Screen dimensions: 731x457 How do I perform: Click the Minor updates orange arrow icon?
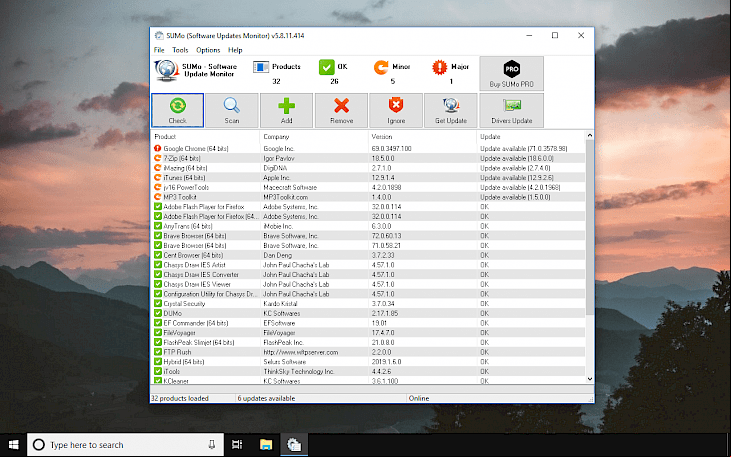tap(381, 67)
